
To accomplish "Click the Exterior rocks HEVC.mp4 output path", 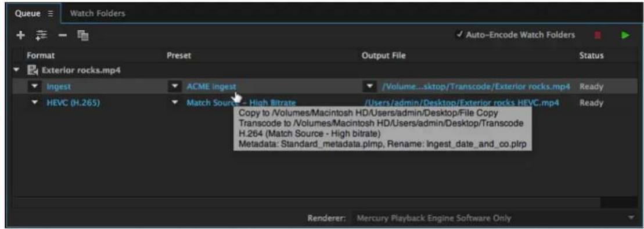I will 462,103.
